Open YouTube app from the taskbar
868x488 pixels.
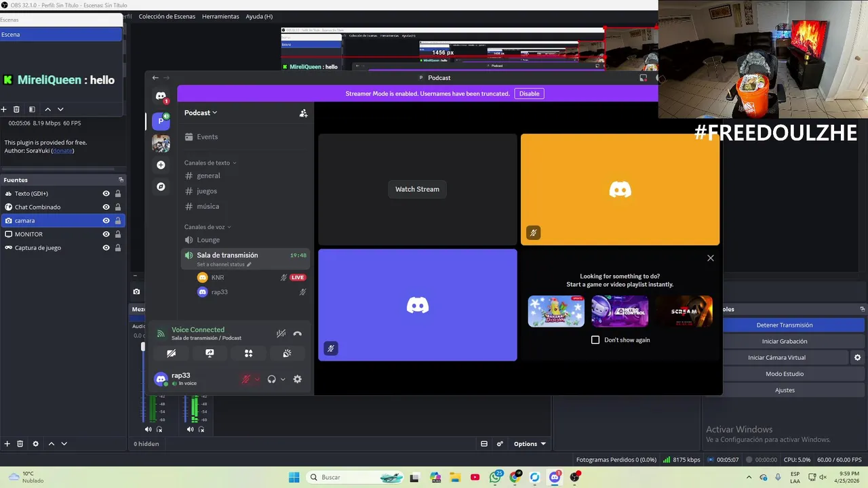coord(475,477)
